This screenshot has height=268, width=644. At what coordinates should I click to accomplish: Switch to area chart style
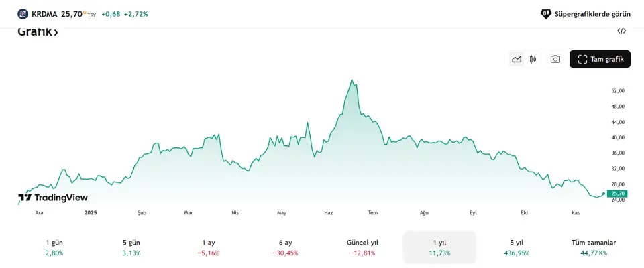click(x=517, y=59)
